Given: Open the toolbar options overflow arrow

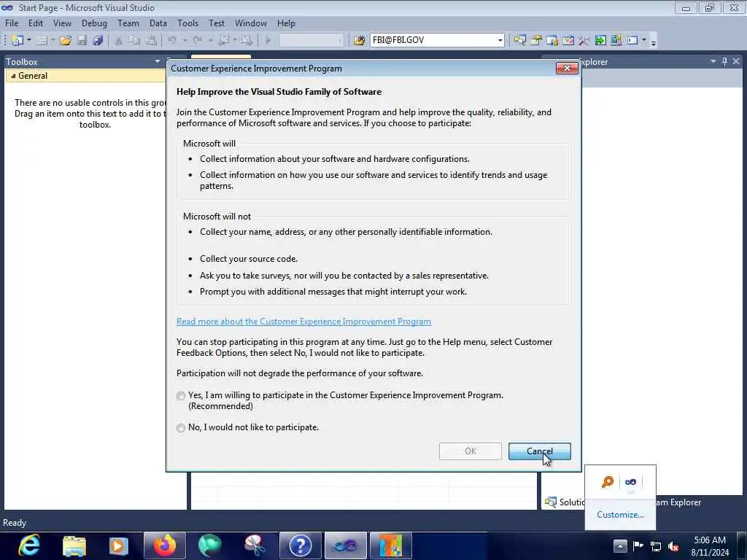Looking at the screenshot, I should 654,42.
